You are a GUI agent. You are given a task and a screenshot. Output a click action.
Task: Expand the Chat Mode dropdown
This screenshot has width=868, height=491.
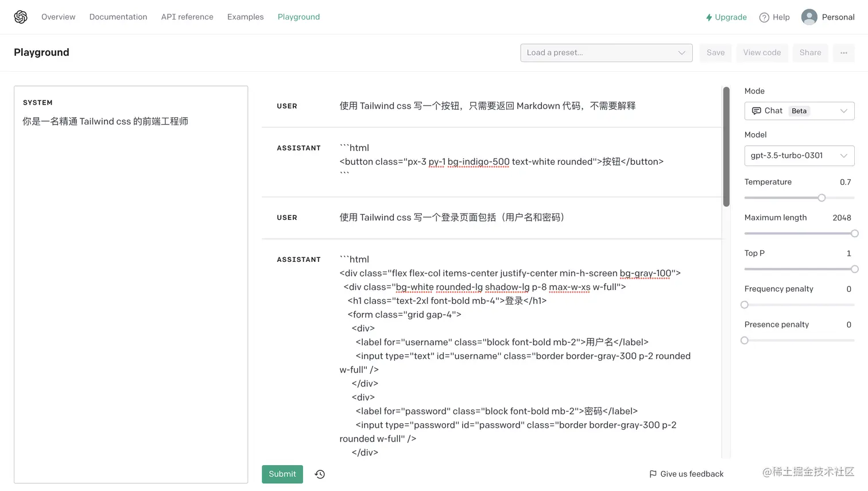point(844,111)
